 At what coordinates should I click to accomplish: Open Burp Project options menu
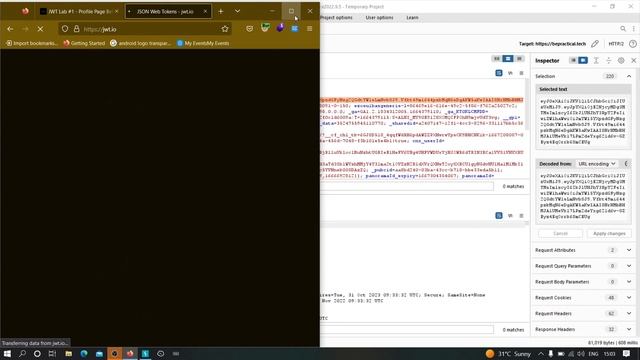click(336, 18)
